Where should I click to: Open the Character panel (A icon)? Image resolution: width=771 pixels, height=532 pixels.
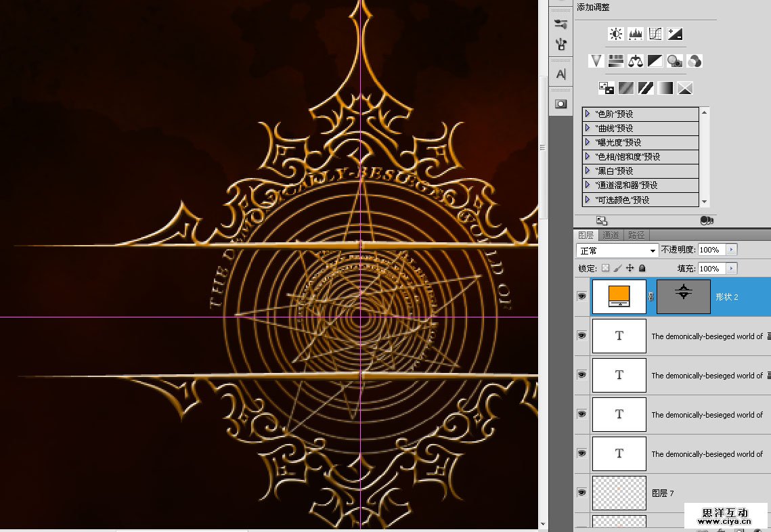pyautogui.click(x=560, y=74)
